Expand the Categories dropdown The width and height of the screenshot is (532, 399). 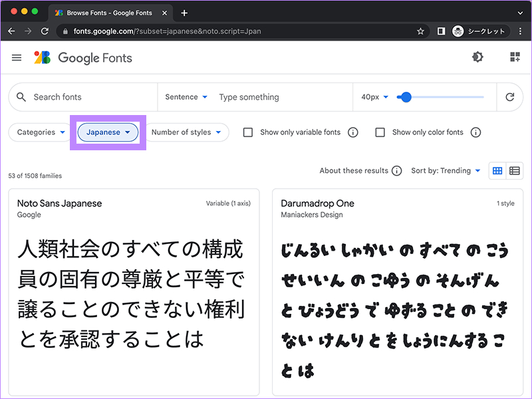pos(41,132)
